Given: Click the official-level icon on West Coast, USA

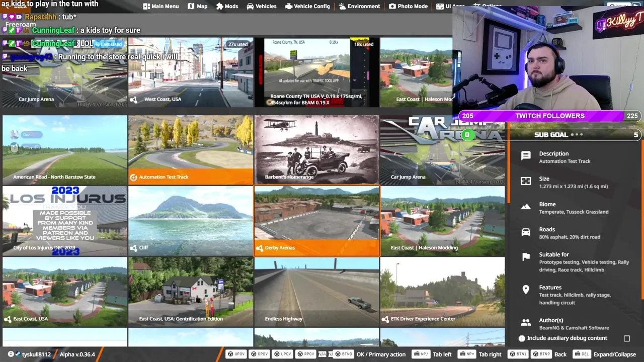Looking at the screenshot, I should coord(133,100).
